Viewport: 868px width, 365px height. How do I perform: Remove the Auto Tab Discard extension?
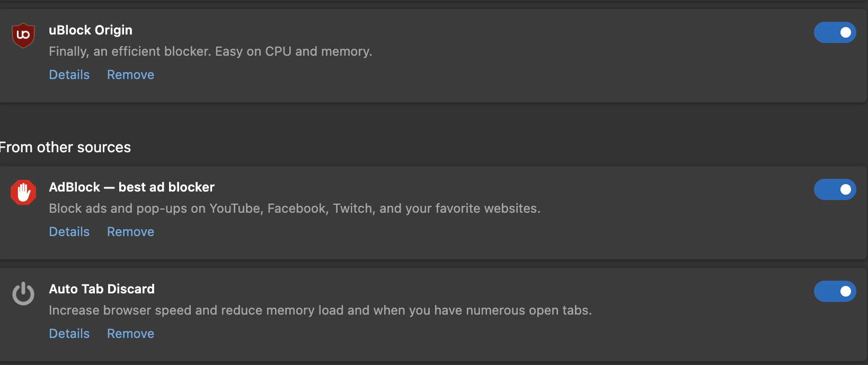130,334
